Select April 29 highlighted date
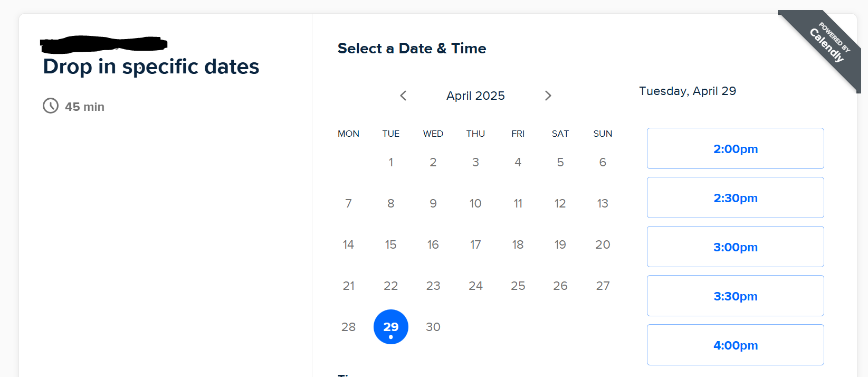868x377 pixels. click(391, 327)
